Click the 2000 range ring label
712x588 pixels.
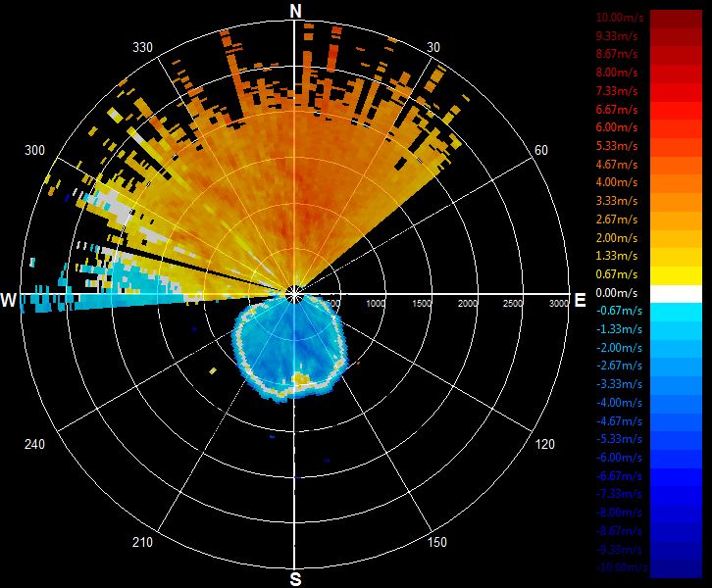(467, 304)
